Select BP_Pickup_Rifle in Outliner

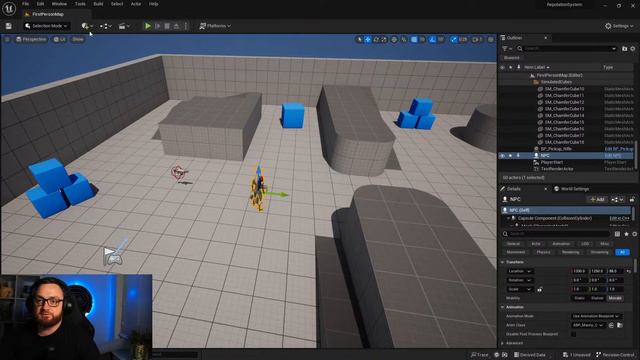click(x=556, y=149)
